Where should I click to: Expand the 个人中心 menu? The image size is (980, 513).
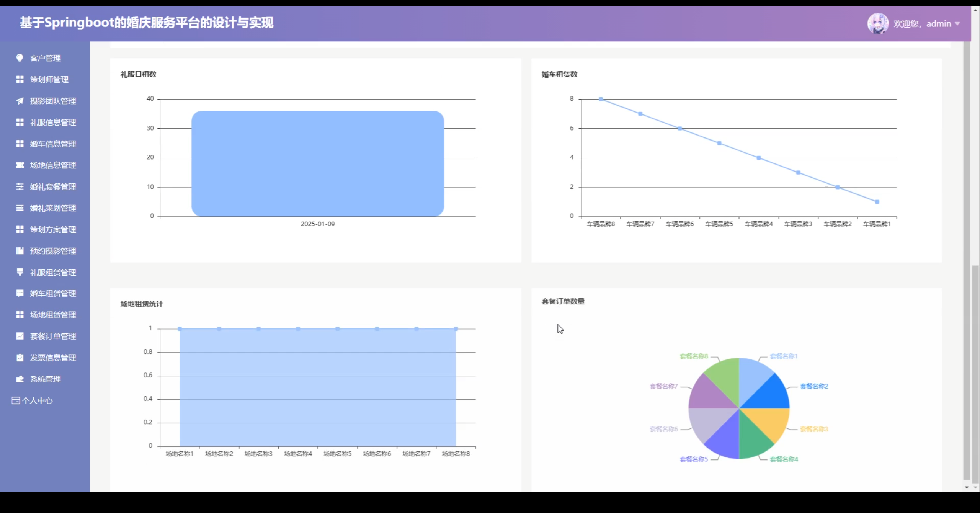pyautogui.click(x=37, y=400)
